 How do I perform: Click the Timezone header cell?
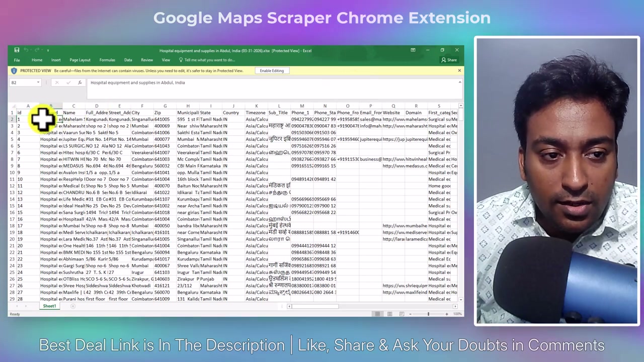pyautogui.click(x=256, y=113)
